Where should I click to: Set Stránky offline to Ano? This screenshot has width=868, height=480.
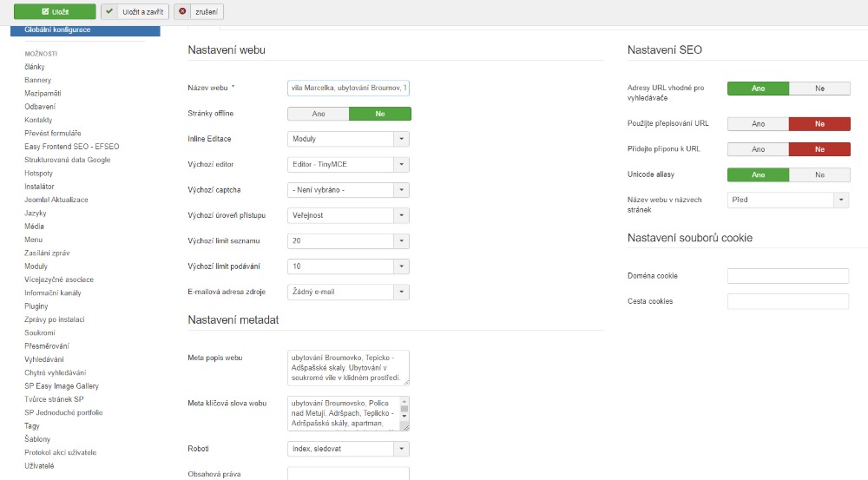coord(318,114)
